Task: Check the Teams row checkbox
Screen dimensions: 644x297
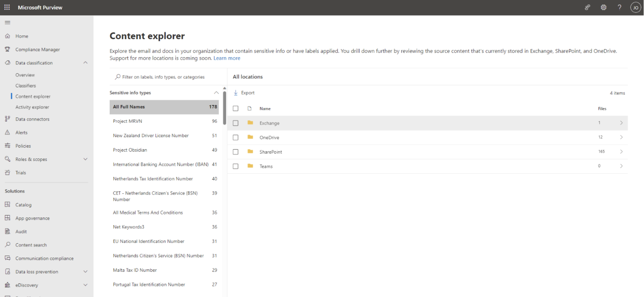Action: pyautogui.click(x=235, y=166)
